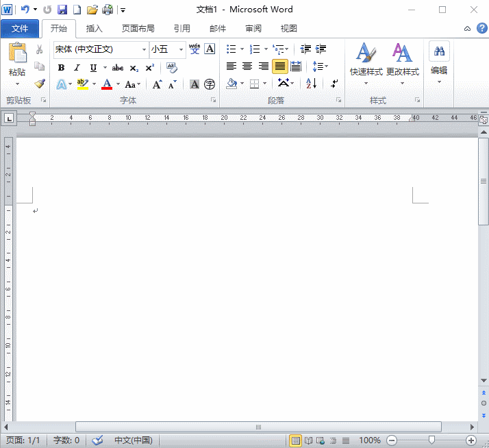Click the Sort A-Z icon
Image resolution: width=489 pixels, height=448 pixels.
311,84
